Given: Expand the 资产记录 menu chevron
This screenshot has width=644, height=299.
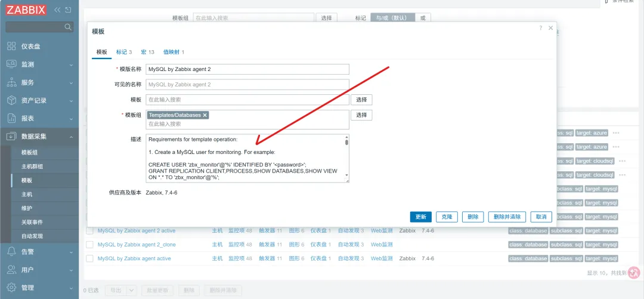Looking at the screenshot, I should [x=71, y=101].
